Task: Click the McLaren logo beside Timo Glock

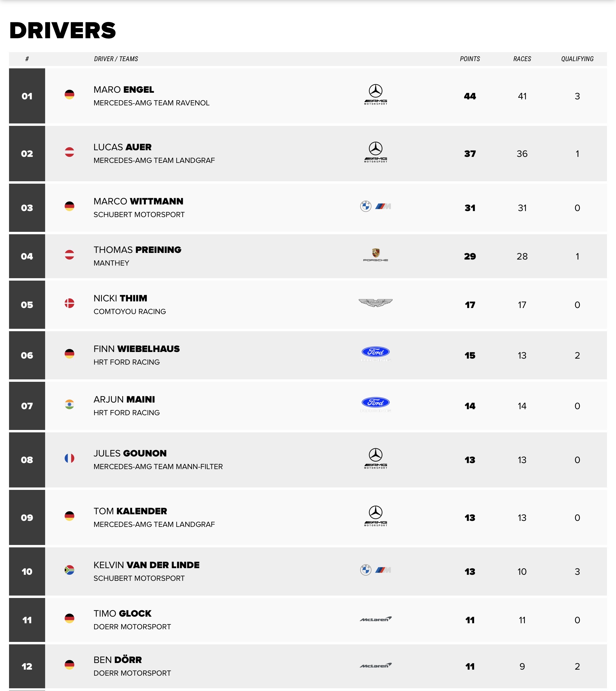Action: point(375,619)
